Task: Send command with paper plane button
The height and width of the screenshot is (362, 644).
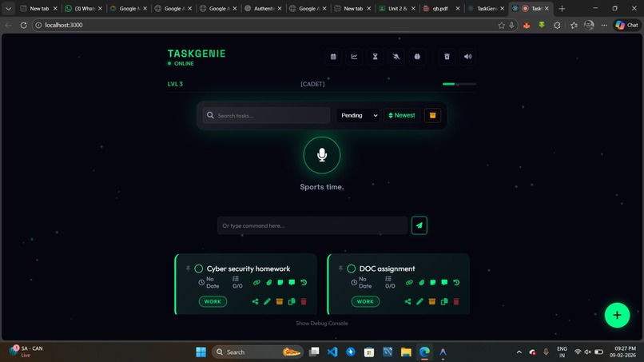Action: pyautogui.click(x=419, y=225)
